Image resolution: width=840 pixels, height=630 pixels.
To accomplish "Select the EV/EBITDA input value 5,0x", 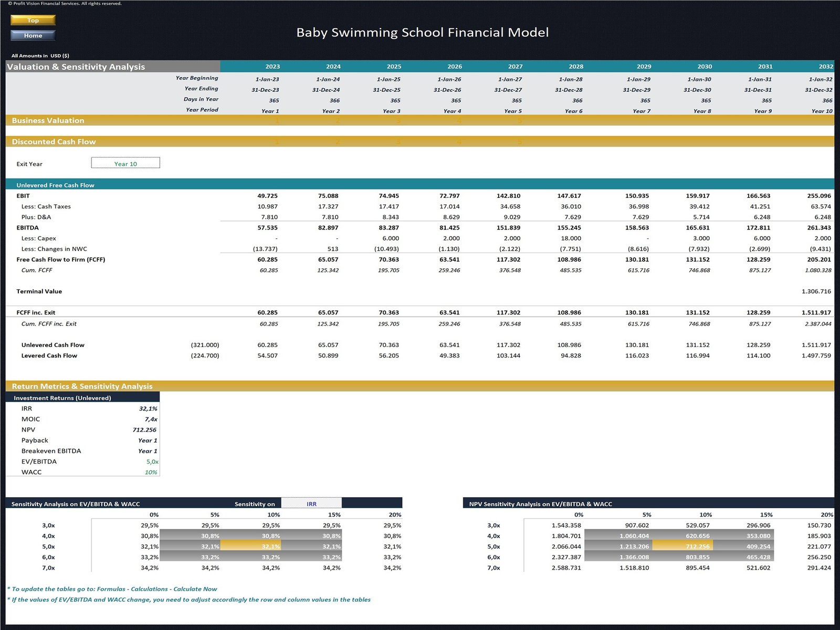I will coord(152,461).
